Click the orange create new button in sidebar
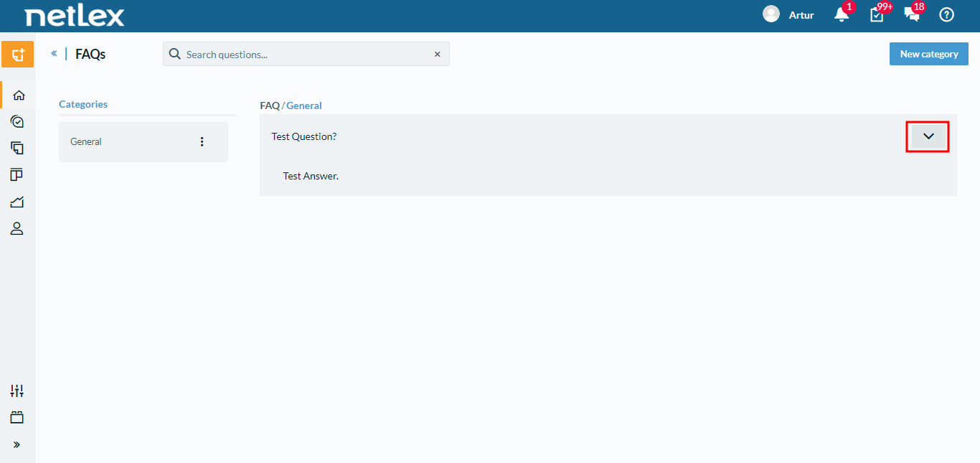Image resolution: width=980 pixels, height=463 pixels. pyautogui.click(x=17, y=55)
